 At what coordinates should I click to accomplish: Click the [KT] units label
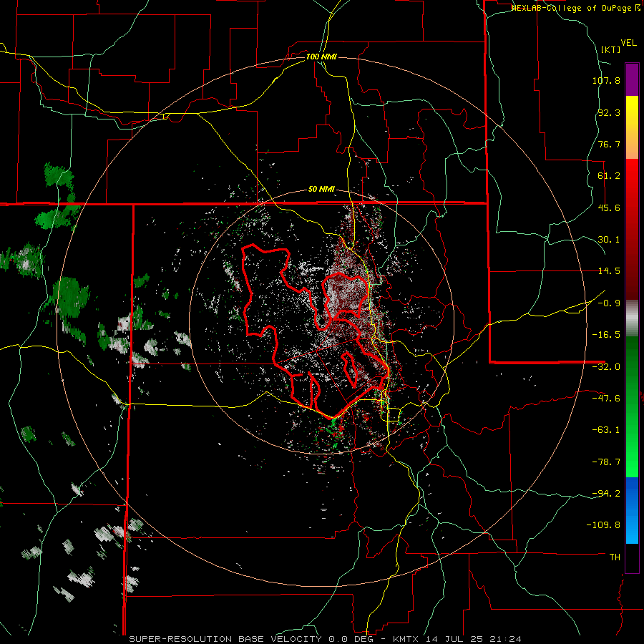pyautogui.click(x=611, y=49)
